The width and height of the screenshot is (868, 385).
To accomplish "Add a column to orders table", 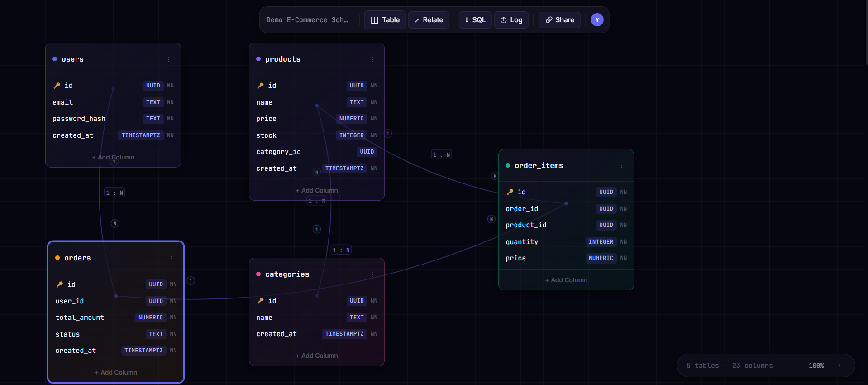I will 116,372.
